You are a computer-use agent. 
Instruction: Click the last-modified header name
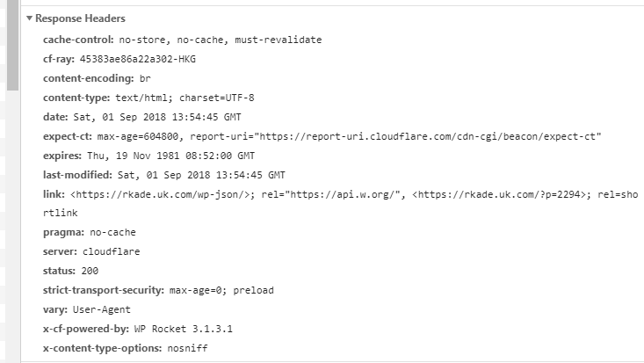[78, 175]
